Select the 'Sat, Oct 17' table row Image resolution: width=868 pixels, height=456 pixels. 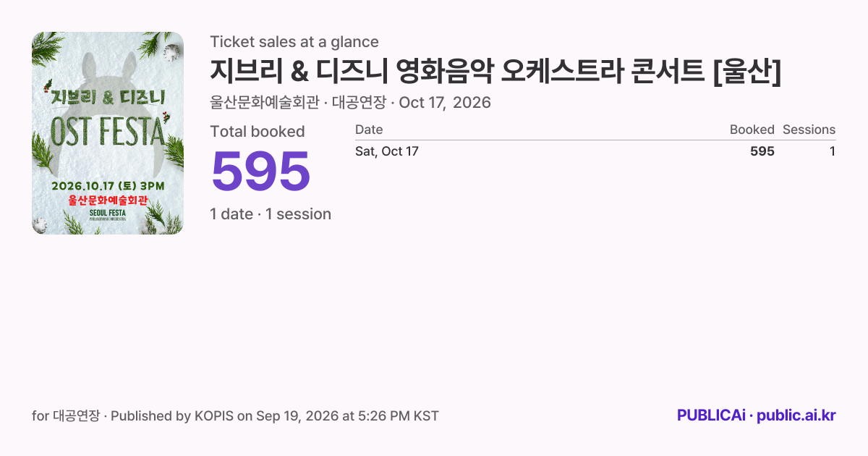tap(595, 151)
